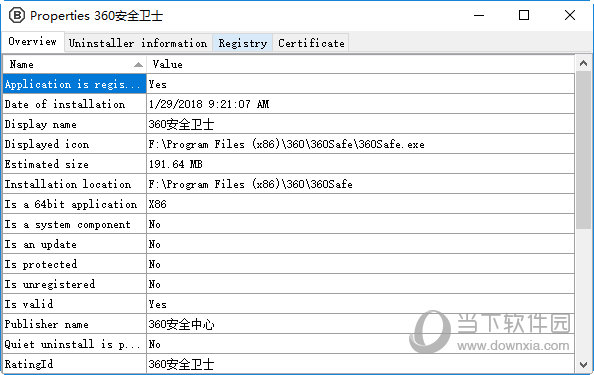
Task: Click the Value column header
Action: [360, 64]
